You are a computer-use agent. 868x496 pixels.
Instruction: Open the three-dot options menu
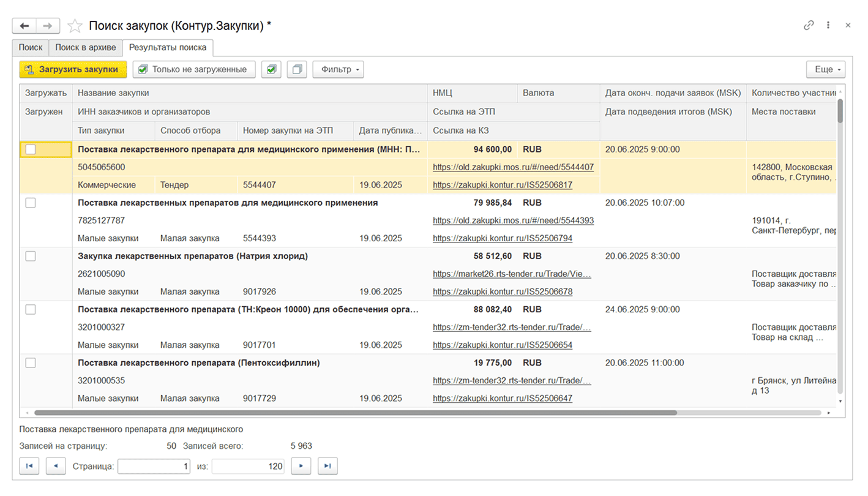[828, 26]
